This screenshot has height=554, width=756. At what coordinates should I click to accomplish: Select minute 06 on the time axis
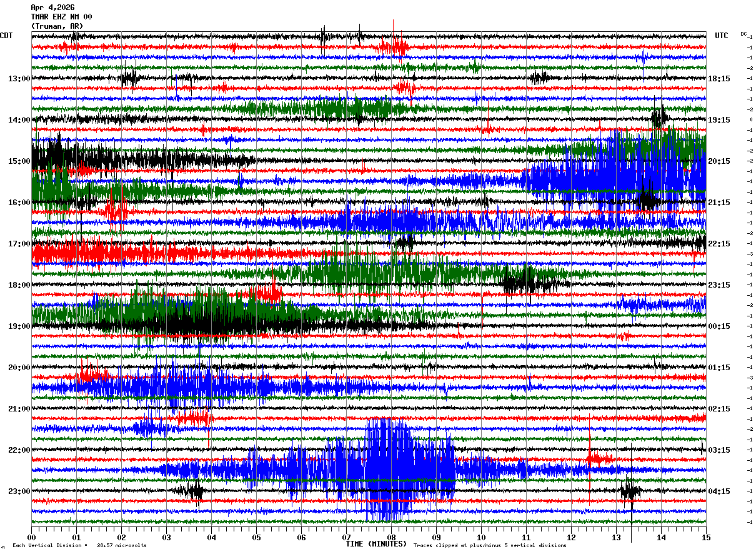(x=301, y=537)
